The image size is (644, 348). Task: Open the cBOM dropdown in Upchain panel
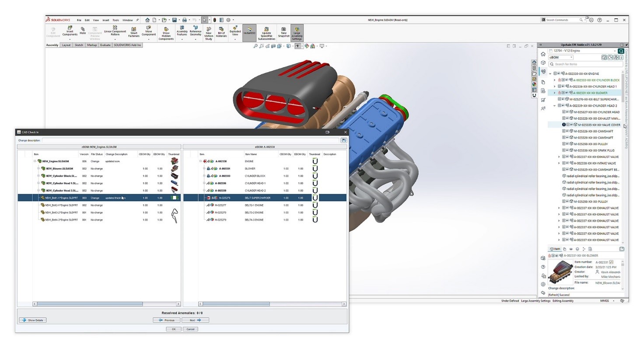click(561, 57)
